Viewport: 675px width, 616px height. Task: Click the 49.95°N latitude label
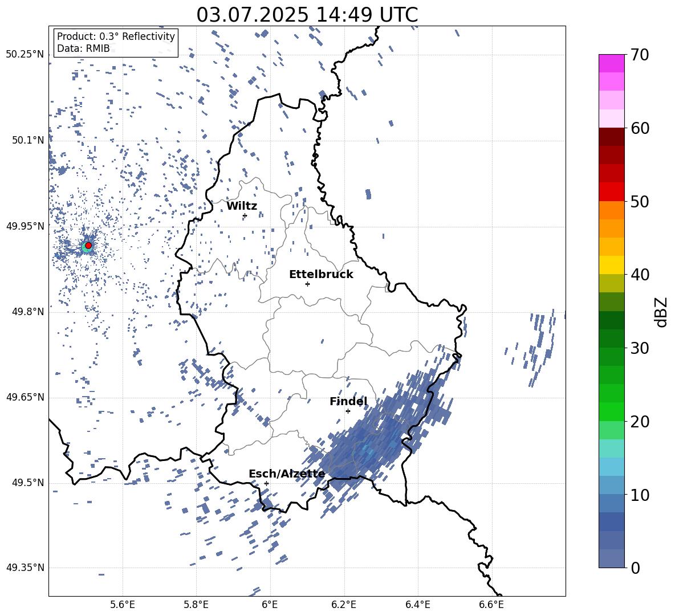coord(25,226)
